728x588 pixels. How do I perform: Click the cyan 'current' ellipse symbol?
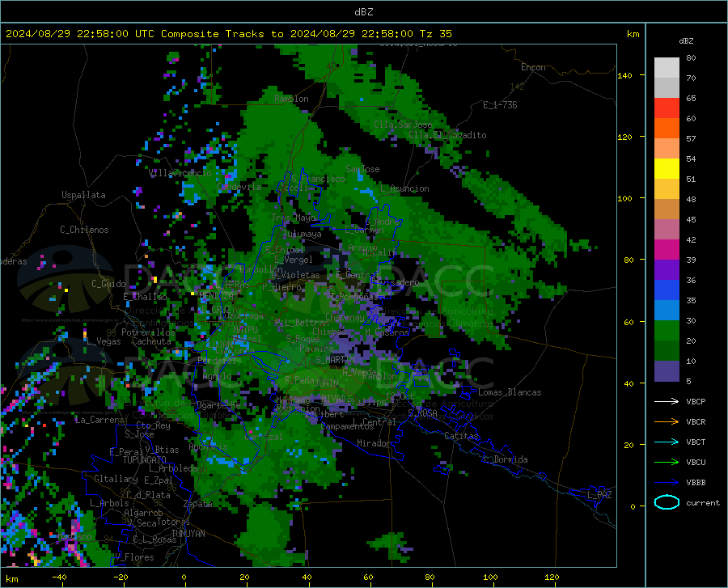click(667, 502)
